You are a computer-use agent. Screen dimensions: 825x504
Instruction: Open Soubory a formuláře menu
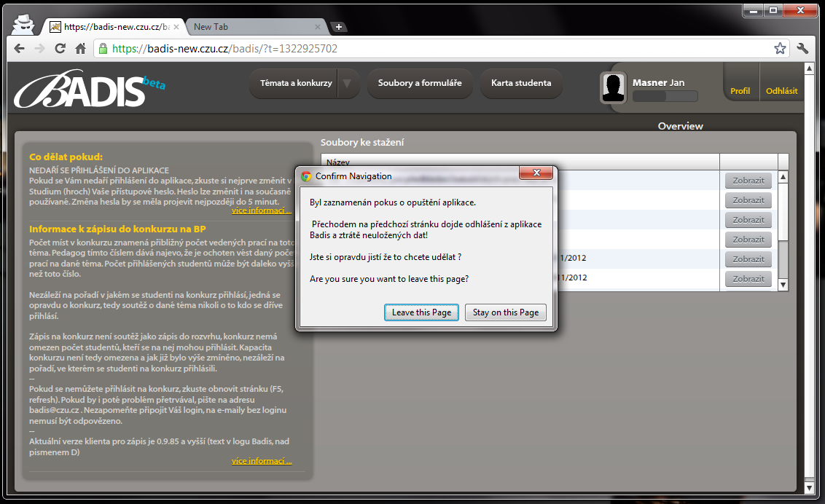coord(419,83)
